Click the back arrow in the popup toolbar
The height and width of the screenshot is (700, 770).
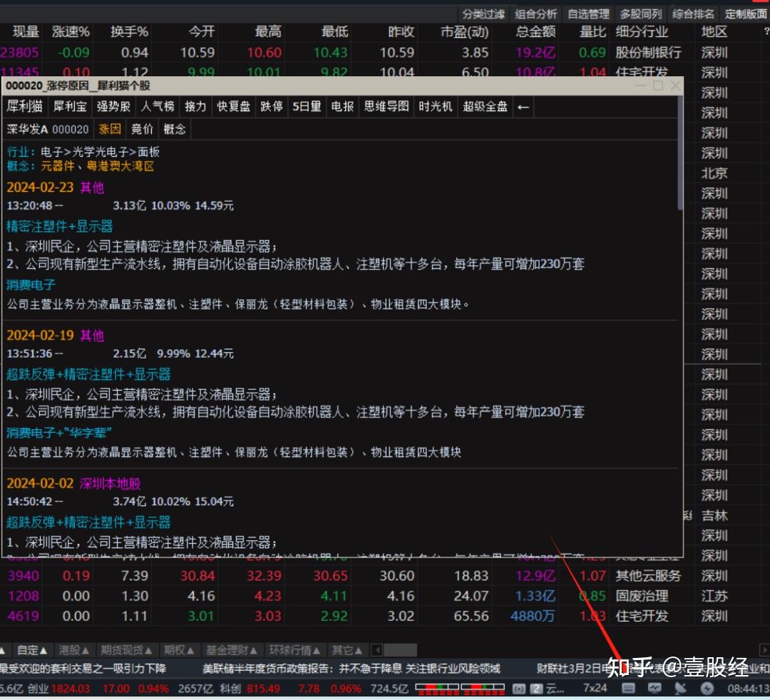click(x=523, y=107)
